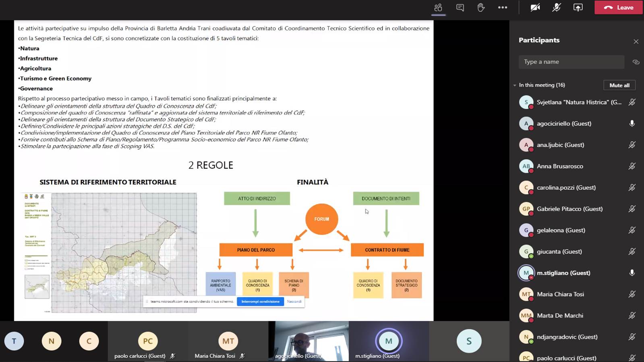Click Anna Brusarosco's muted mic icon
The width and height of the screenshot is (644, 362).
click(x=632, y=166)
